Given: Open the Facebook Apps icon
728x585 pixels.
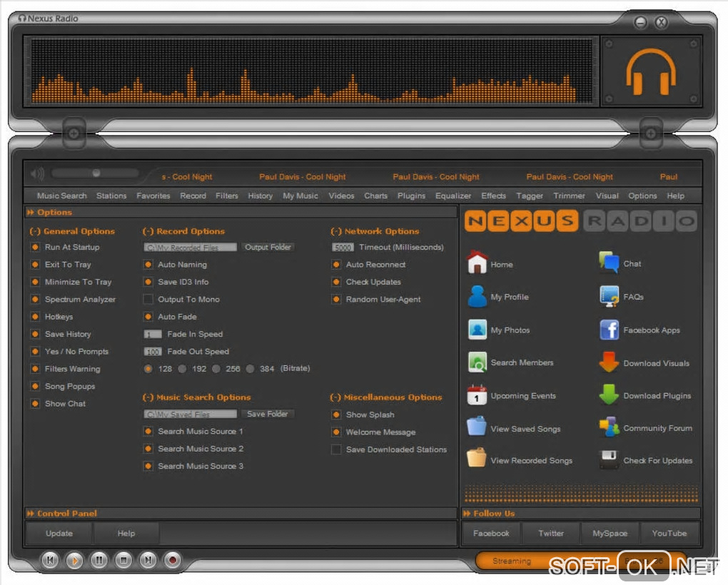Looking at the screenshot, I should coord(609,330).
